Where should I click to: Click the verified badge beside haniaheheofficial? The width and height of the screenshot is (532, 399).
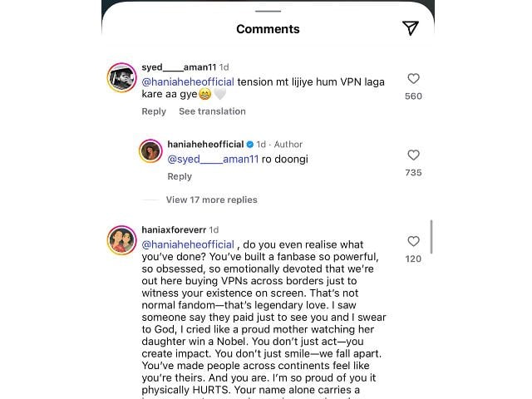pos(249,143)
